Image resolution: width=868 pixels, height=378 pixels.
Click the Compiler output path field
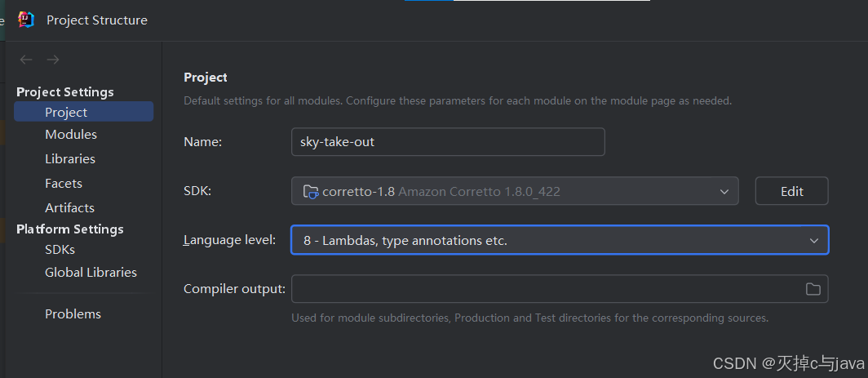pyautogui.click(x=542, y=289)
